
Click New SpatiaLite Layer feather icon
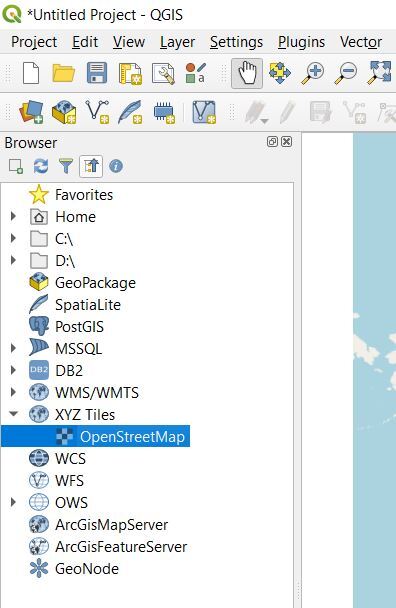pyautogui.click(x=130, y=112)
